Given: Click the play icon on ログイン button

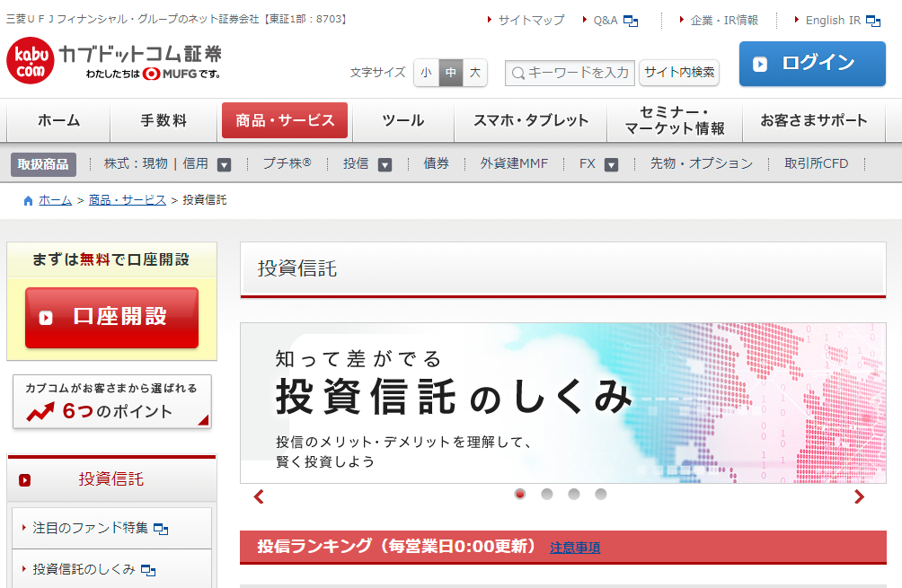Looking at the screenshot, I should [x=760, y=64].
